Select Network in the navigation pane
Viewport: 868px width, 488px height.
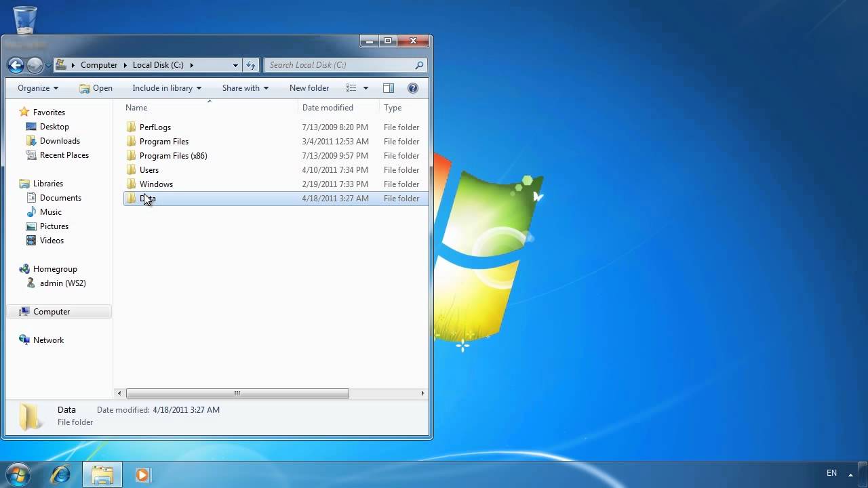[48, 340]
